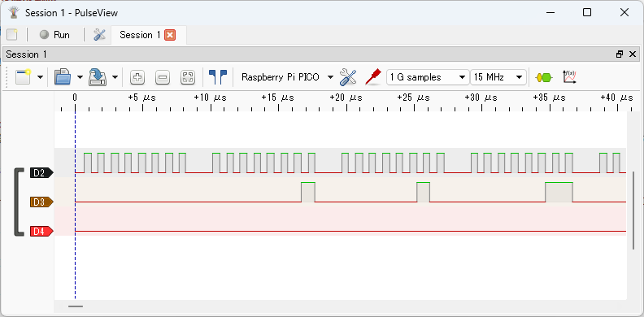Click the PulseView window title icon

coord(14,13)
